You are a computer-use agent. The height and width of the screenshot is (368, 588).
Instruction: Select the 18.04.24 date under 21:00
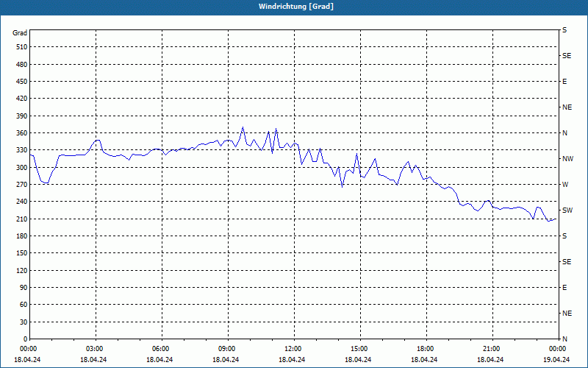tap(490, 360)
